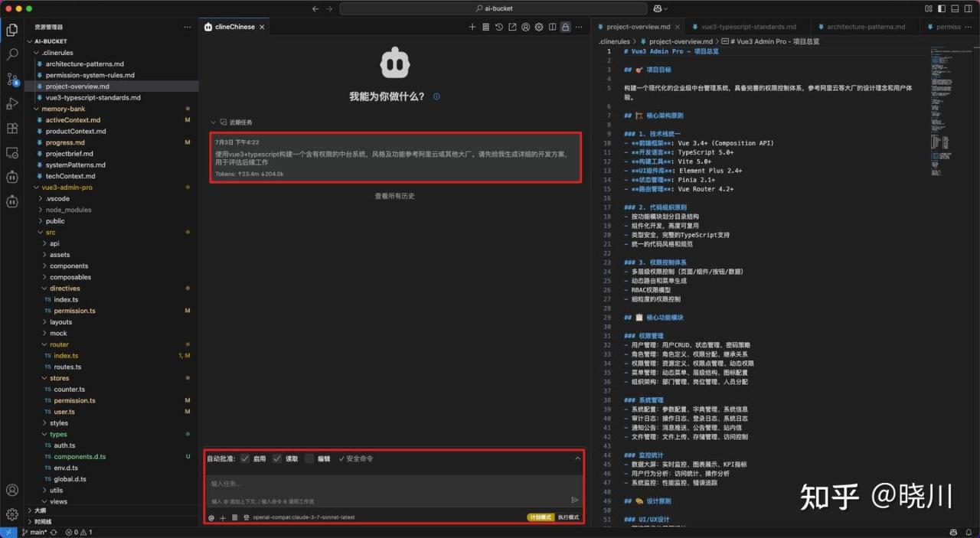Open the Accounts menu in the activity bar
This screenshot has height=538, width=980.
coord(12,490)
